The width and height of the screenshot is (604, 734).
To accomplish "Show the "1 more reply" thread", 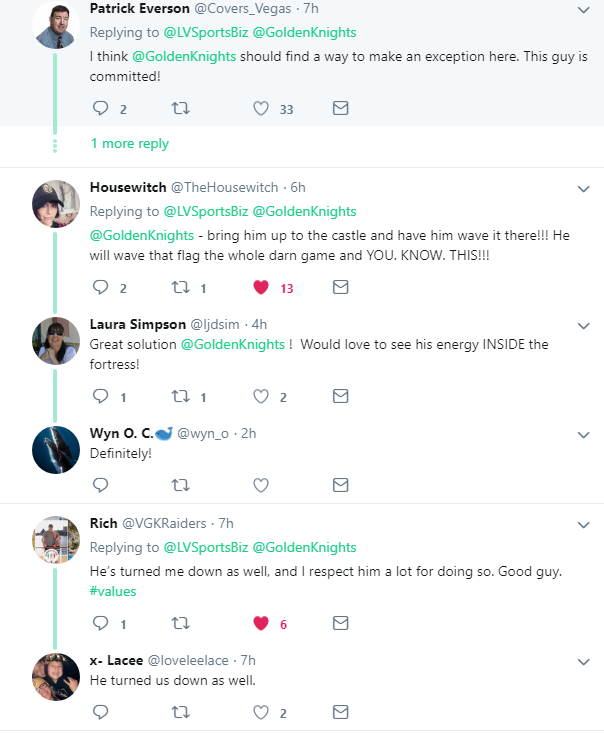I will 129,144.
